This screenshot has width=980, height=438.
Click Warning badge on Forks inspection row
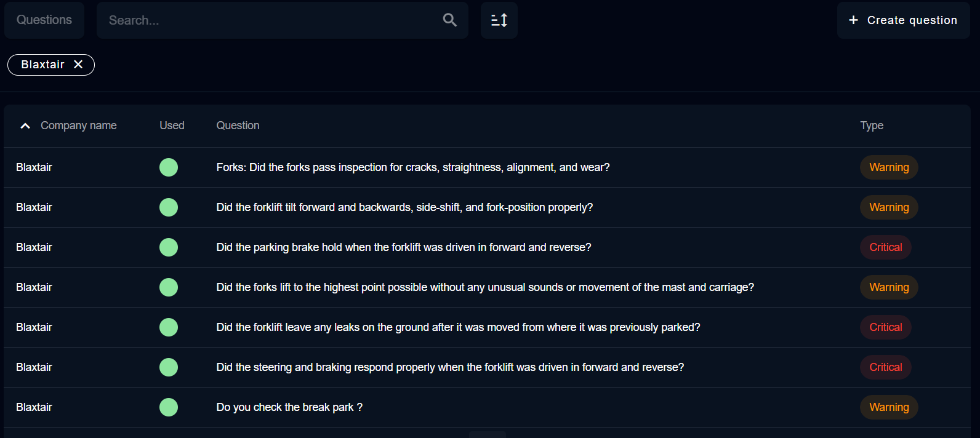888,167
